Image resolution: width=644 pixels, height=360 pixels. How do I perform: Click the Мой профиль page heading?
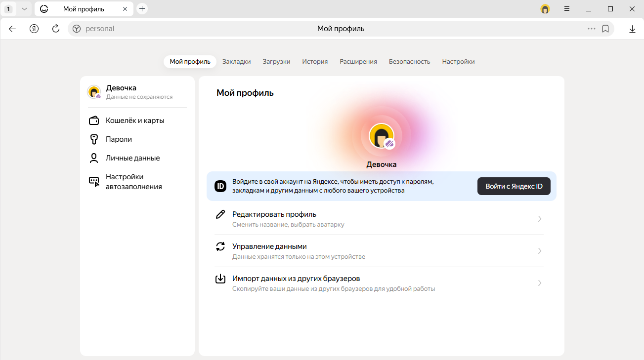245,93
